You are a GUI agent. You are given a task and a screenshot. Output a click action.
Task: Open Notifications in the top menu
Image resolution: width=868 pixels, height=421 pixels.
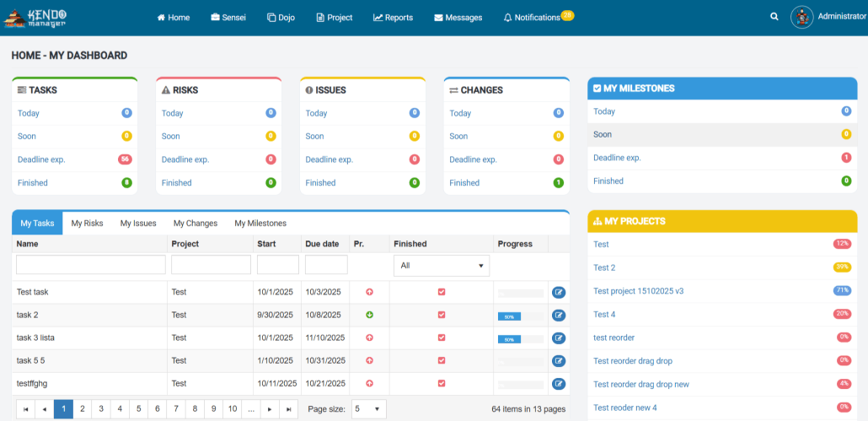(538, 17)
